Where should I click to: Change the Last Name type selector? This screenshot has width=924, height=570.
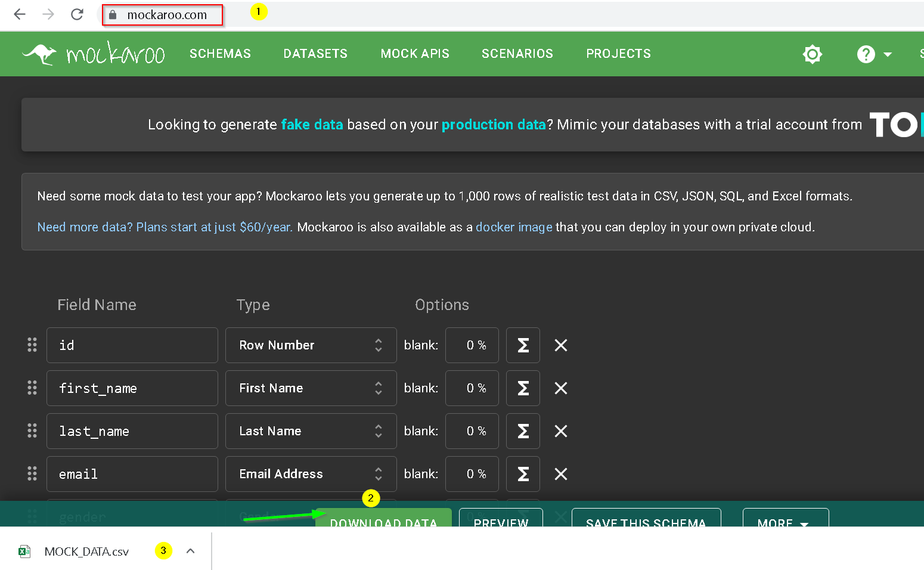pos(311,431)
